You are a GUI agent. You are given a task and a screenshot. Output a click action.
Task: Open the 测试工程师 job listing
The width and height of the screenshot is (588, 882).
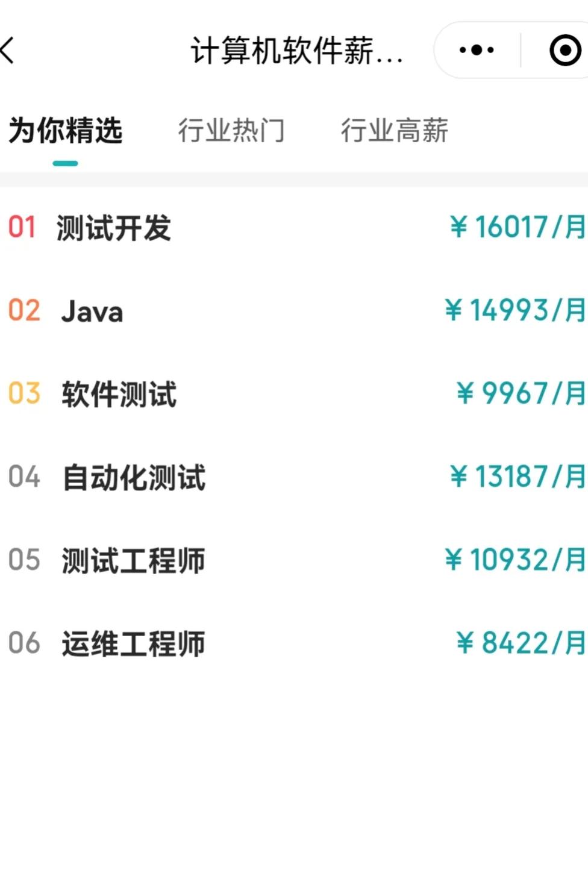click(x=133, y=560)
